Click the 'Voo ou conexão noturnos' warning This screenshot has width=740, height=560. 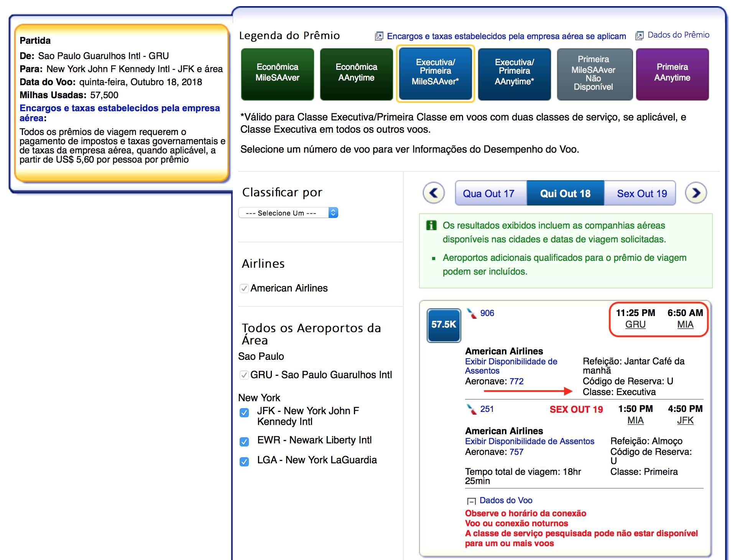click(x=516, y=523)
